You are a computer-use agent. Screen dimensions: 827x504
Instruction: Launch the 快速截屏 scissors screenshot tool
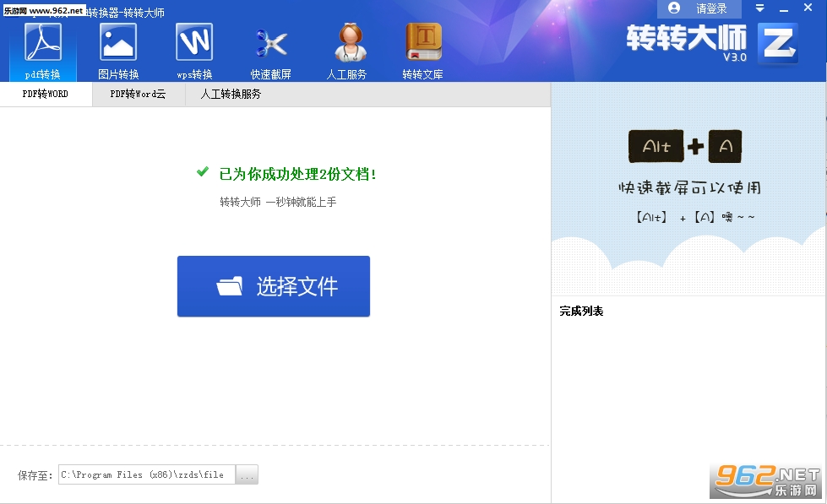[x=270, y=51]
